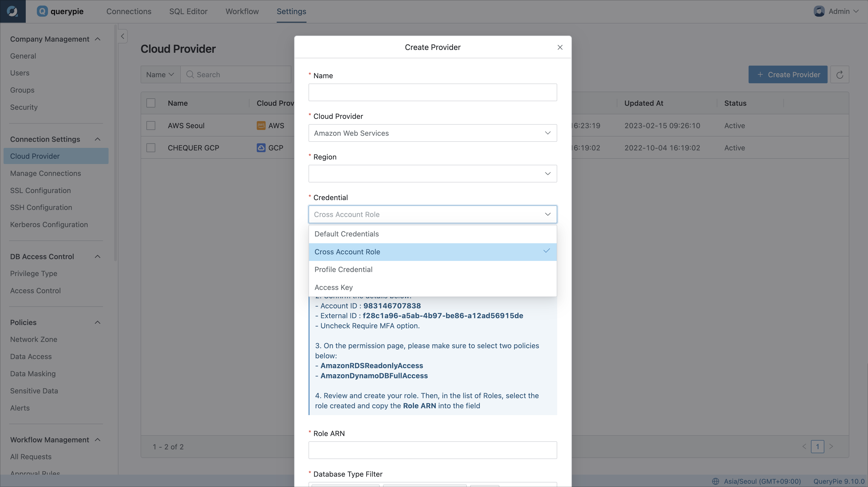
Task: Click the AWS logo icon in the AWS Seoul row
Action: click(261, 126)
